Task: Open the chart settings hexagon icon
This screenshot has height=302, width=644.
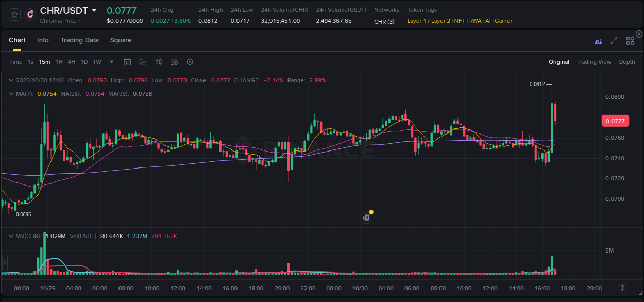Action: (x=190, y=62)
